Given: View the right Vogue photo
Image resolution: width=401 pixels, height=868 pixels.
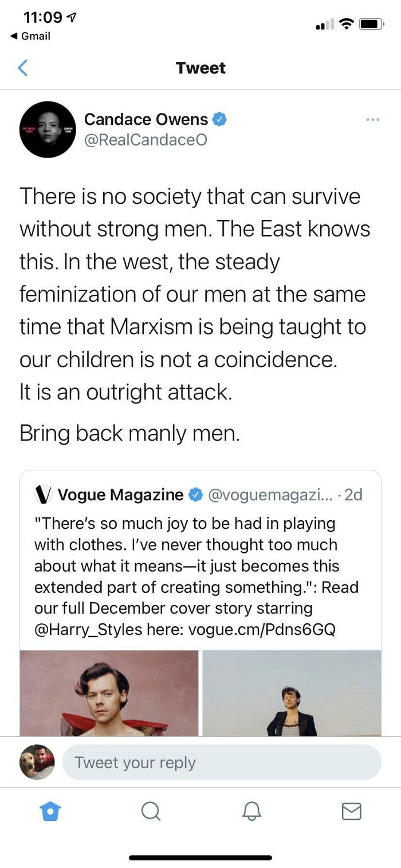Looking at the screenshot, I should (x=292, y=693).
